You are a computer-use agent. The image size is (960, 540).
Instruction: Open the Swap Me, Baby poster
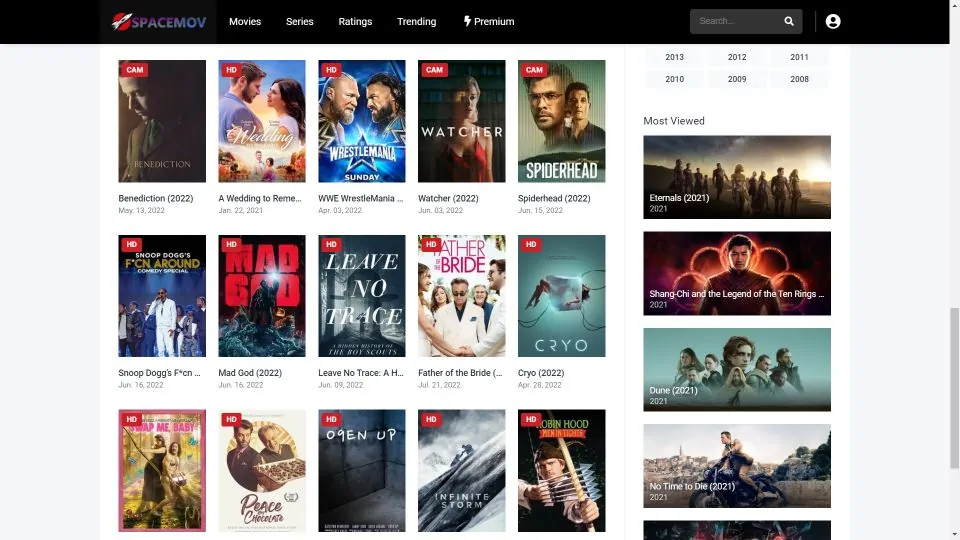pyautogui.click(x=162, y=471)
